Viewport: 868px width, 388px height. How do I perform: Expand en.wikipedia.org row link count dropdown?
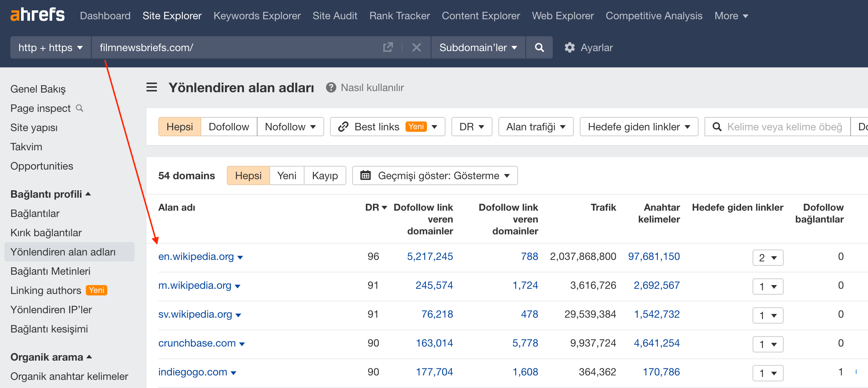click(x=768, y=258)
